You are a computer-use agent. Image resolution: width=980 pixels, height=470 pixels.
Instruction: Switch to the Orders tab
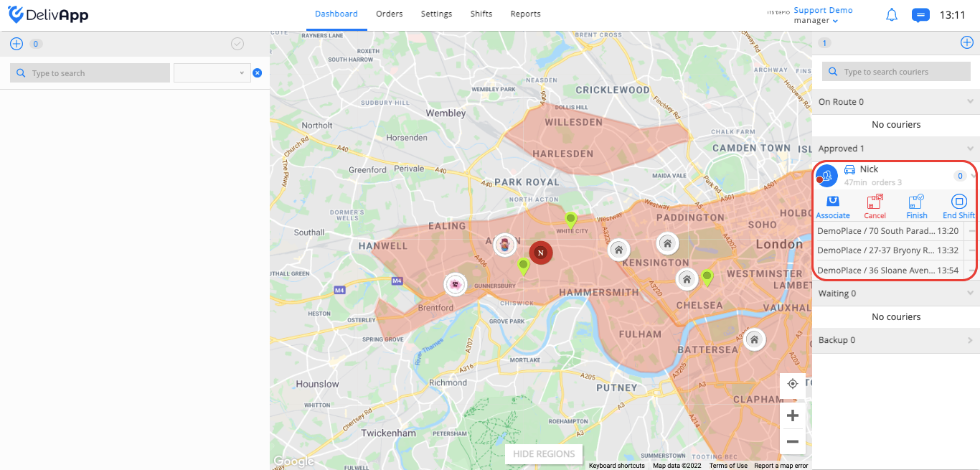(x=390, y=14)
